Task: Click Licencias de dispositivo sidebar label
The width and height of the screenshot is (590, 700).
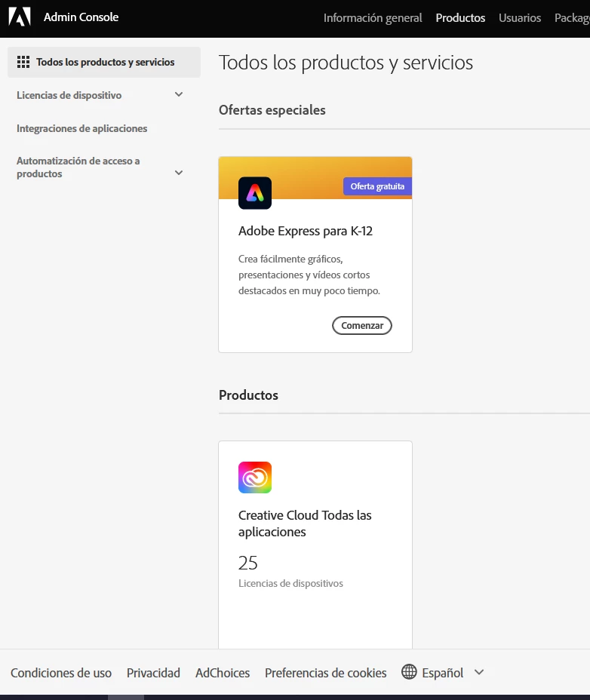Action: pos(69,95)
